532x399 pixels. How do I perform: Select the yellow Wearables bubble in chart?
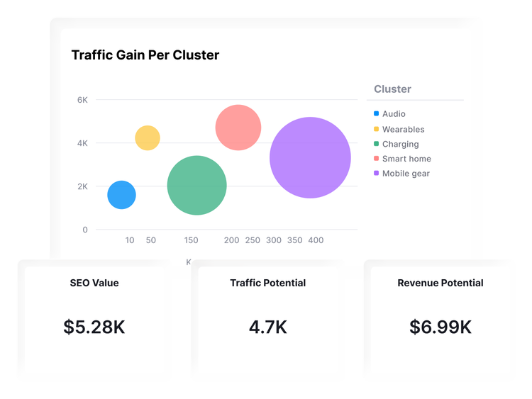point(148,137)
